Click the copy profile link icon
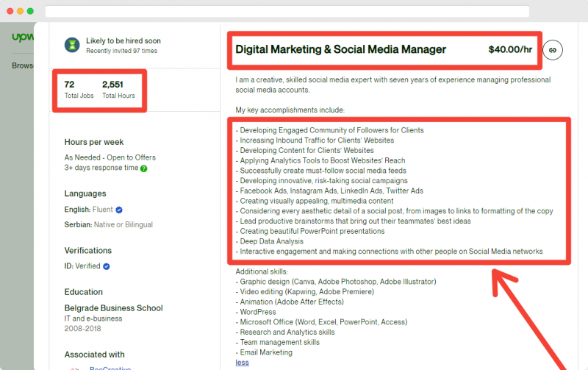The width and height of the screenshot is (588, 370). click(553, 50)
